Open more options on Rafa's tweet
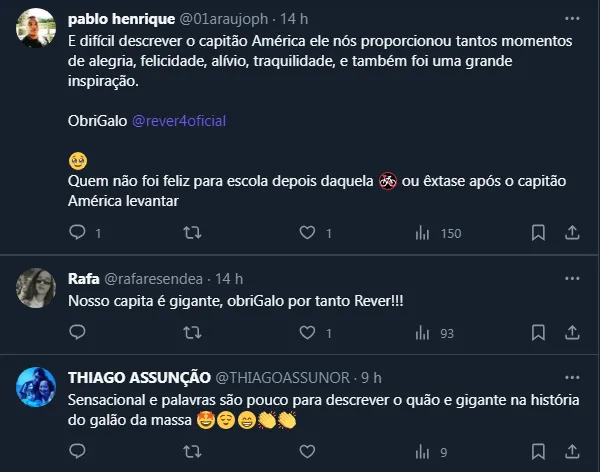600x472 pixels. [572, 278]
